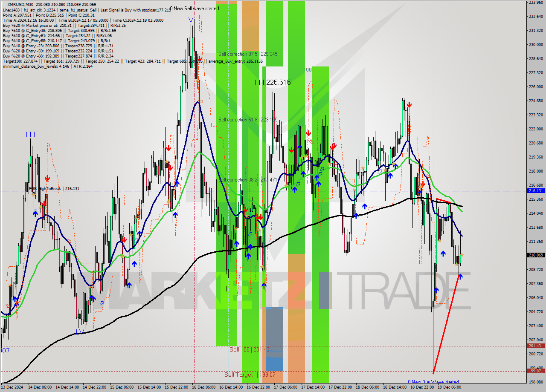Viewport: 546px width, 392px height.
Task: Click the '16 Dec 06:00' time axis label
Action: point(203,388)
